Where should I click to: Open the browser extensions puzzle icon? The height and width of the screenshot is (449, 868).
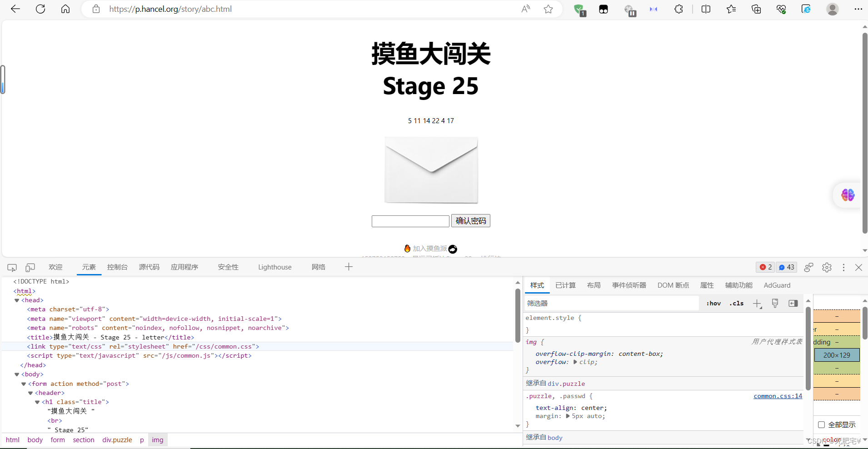(x=678, y=9)
